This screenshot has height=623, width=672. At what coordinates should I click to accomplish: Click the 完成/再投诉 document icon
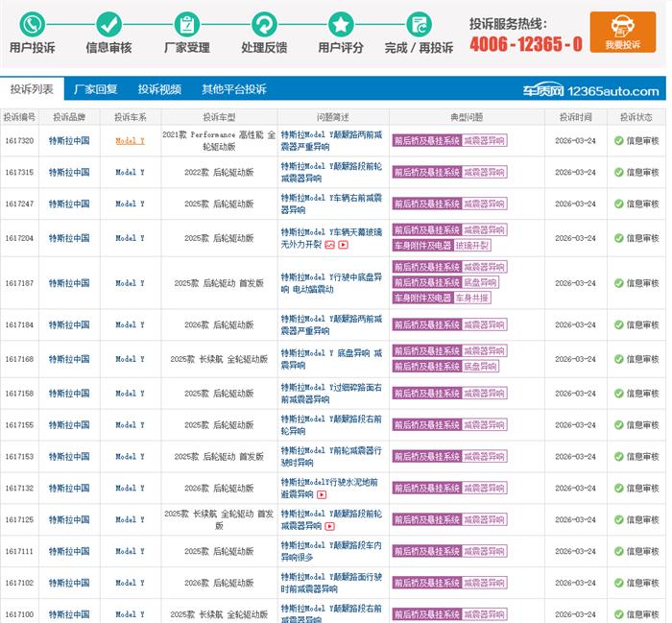[x=419, y=24]
